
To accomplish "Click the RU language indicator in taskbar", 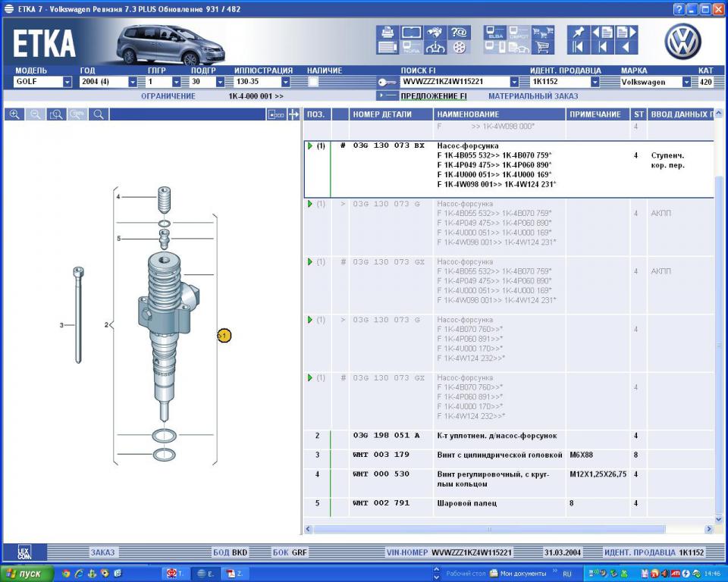I will [567, 574].
